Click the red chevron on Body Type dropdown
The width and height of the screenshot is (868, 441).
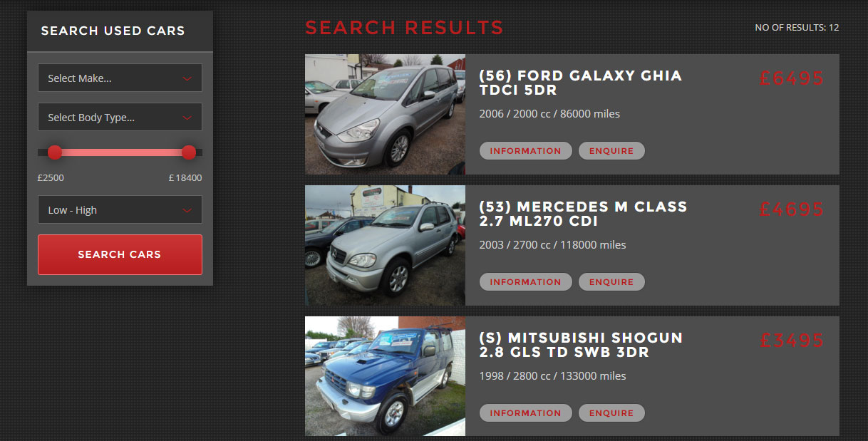(187, 118)
